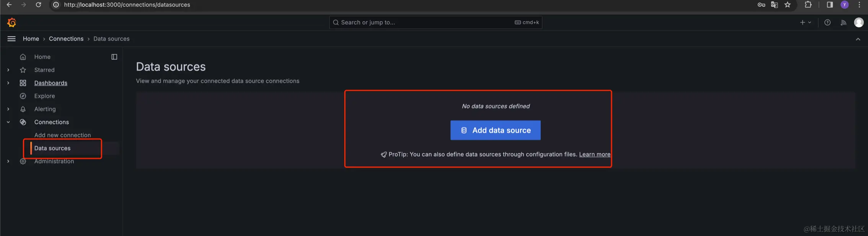Open the help question mark icon
Image resolution: width=868 pixels, height=236 pixels.
827,23
